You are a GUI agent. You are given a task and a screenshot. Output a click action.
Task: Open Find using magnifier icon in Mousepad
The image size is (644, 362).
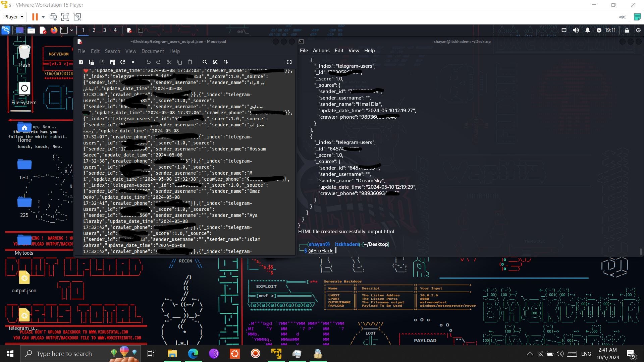pos(205,62)
